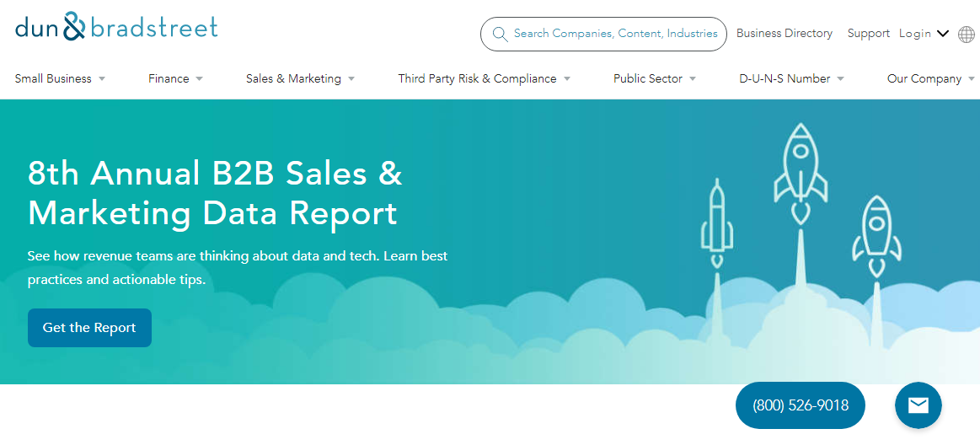Open the D-U-N-S Number menu
Screen dimensions: 980x445
click(785, 78)
